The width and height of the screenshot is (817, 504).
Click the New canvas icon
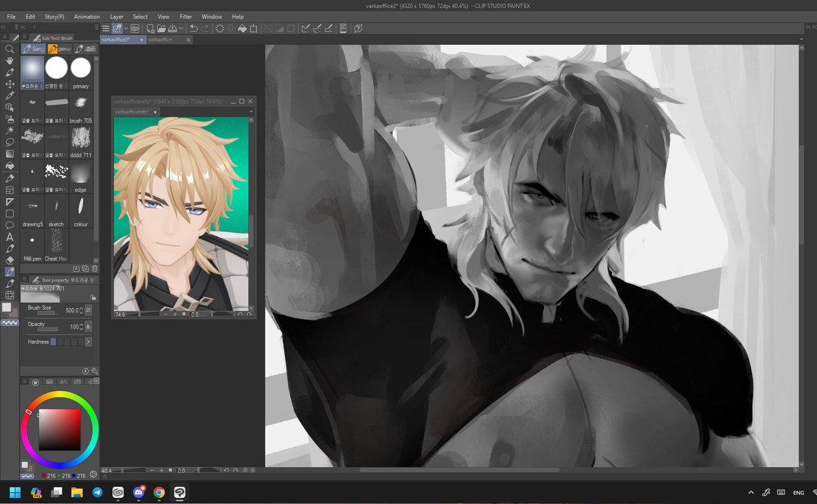(x=150, y=29)
